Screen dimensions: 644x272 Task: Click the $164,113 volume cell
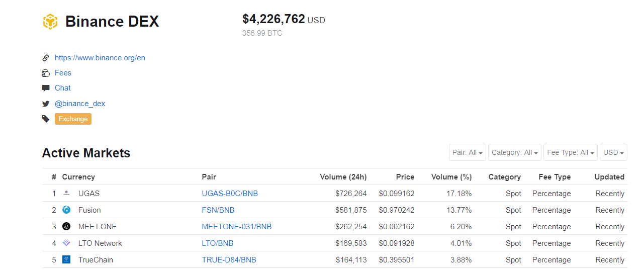click(351, 260)
